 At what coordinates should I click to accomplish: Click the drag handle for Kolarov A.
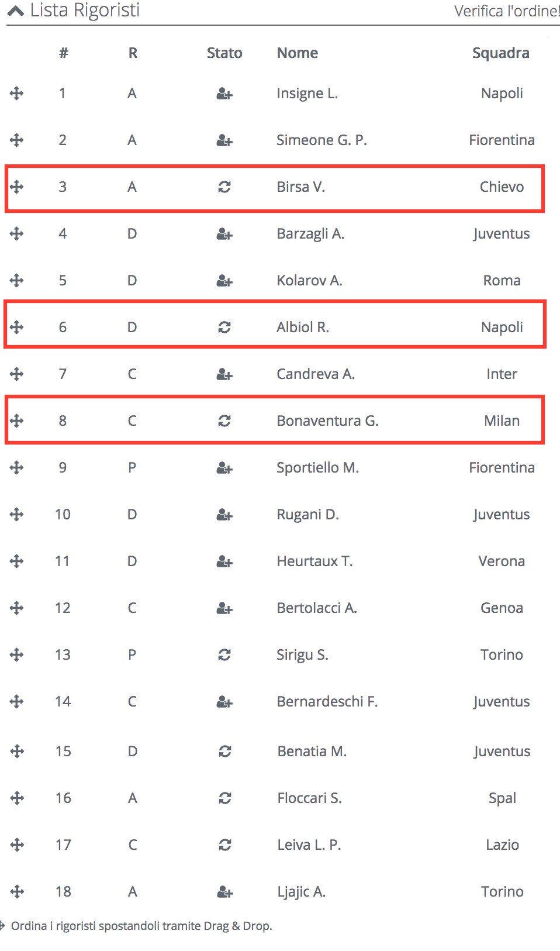[x=16, y=281]
